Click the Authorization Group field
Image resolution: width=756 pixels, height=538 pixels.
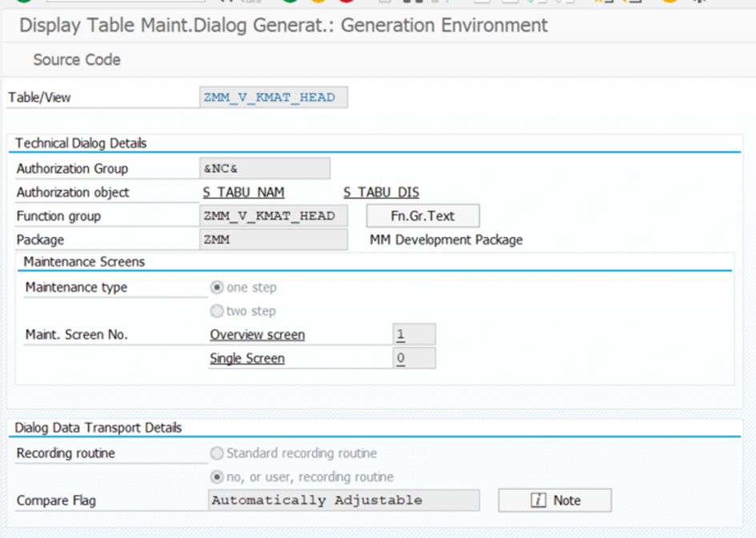[264, 169]
